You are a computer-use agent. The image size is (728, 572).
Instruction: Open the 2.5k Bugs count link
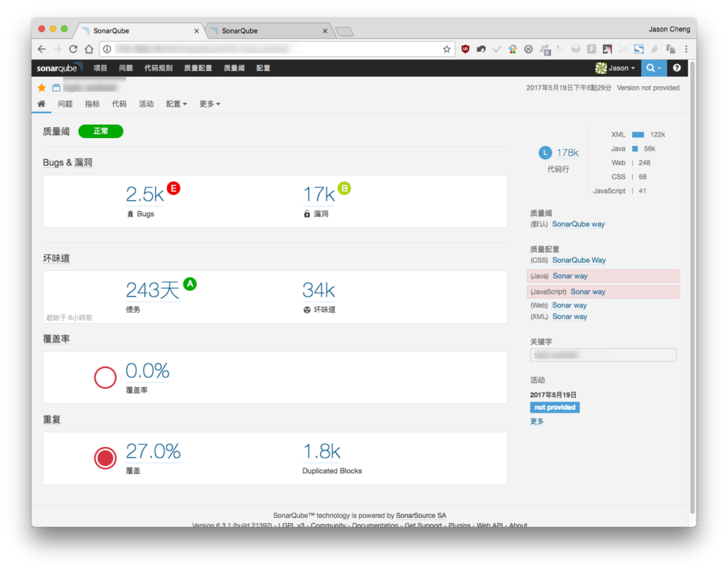(x=145, y=195)
